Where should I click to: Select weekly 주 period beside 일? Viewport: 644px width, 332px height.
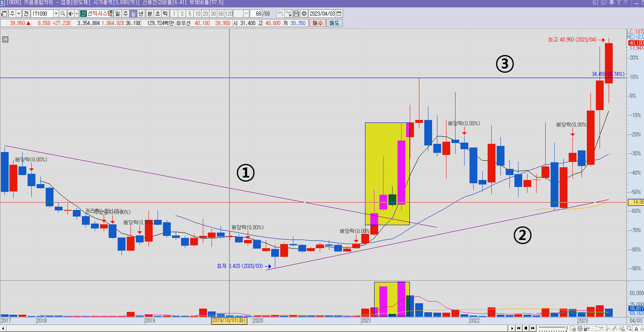[126, 14]
